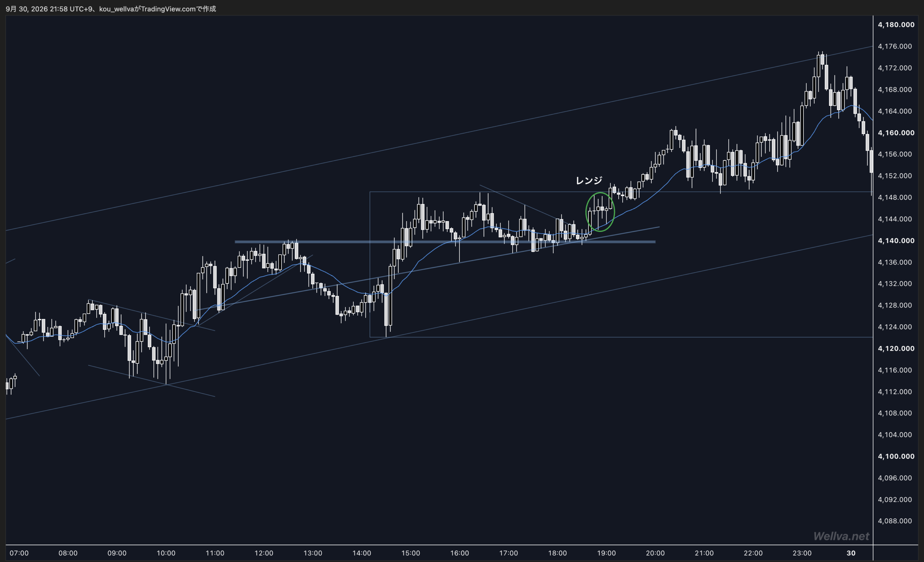Click the 4,180.000 price axis label
The height and width of the screenshot is (562, 924).
[x=896, y=25]
